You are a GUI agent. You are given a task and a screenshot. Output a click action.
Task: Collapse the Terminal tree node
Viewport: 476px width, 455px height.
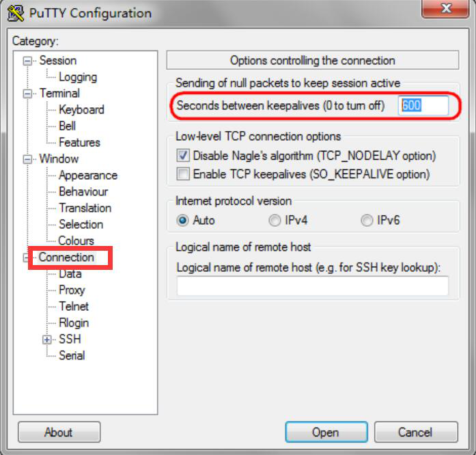[27, 94]
